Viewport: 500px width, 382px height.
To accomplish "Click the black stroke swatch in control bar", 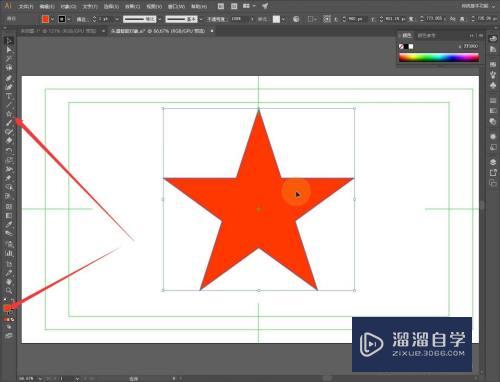I will [x=62, y=19].
